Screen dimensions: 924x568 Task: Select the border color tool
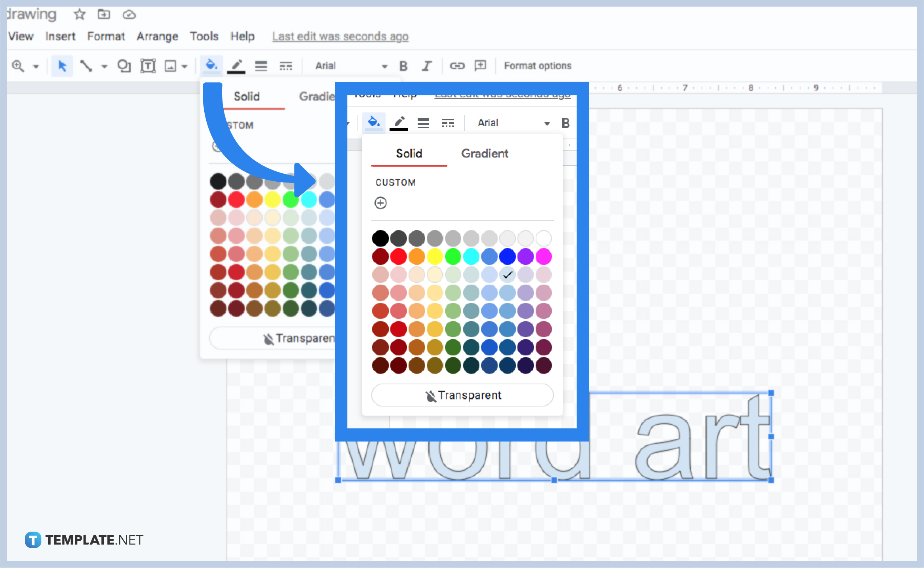click(x=236, y=66)
